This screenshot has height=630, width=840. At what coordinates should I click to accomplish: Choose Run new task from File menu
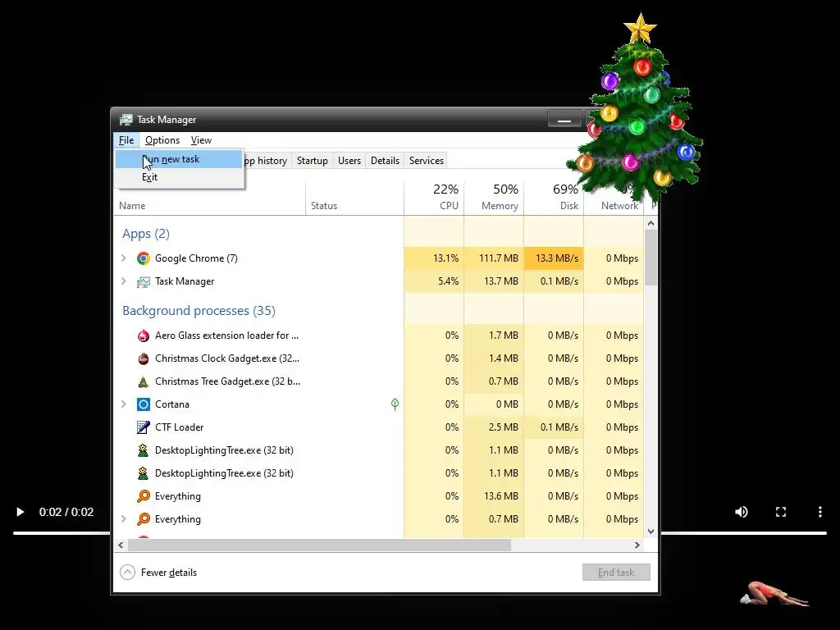pos(179,159)
